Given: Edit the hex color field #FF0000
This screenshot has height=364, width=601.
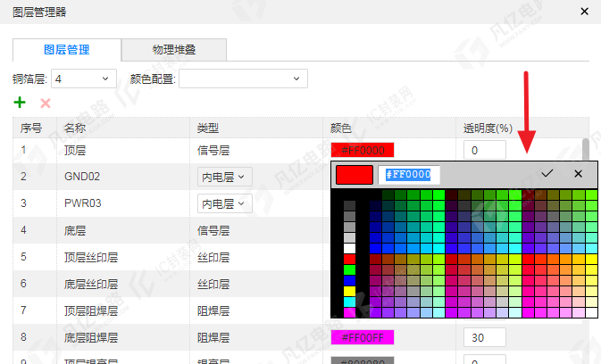Looking at the screenshot, I should pos(409,175).
